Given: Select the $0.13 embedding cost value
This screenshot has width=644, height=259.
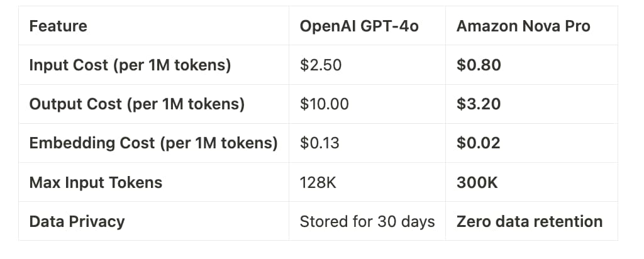Looking at the screenshot, I should [x=319, y=143].
